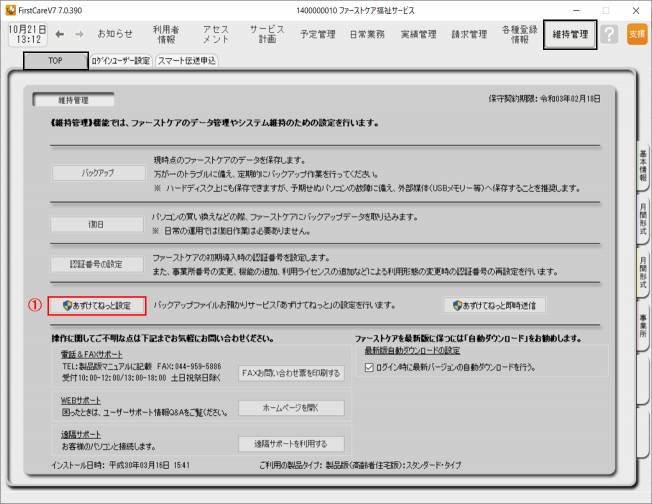Open the お知らせ menu
Viewport: 652px width, 504px height.
[115, 34]
